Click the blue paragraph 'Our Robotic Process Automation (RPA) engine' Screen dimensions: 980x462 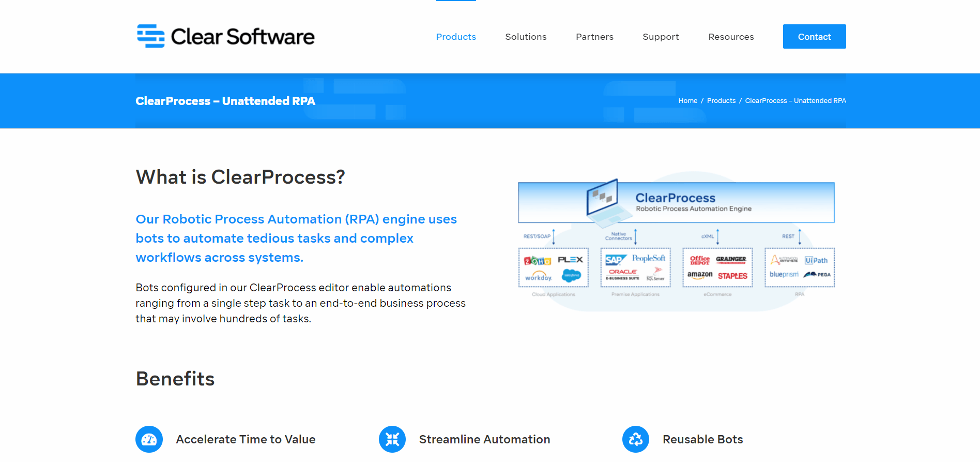pyautogui.click(x=296, y=238)
